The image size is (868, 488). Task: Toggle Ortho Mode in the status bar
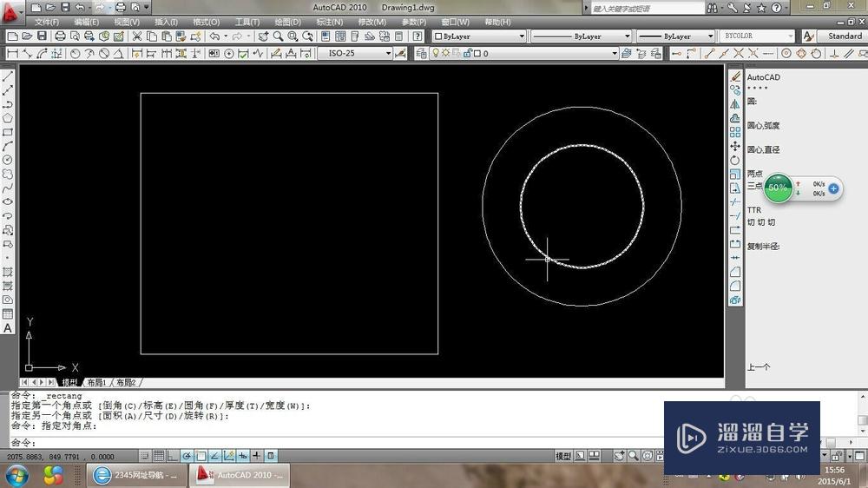pos(173,456)
